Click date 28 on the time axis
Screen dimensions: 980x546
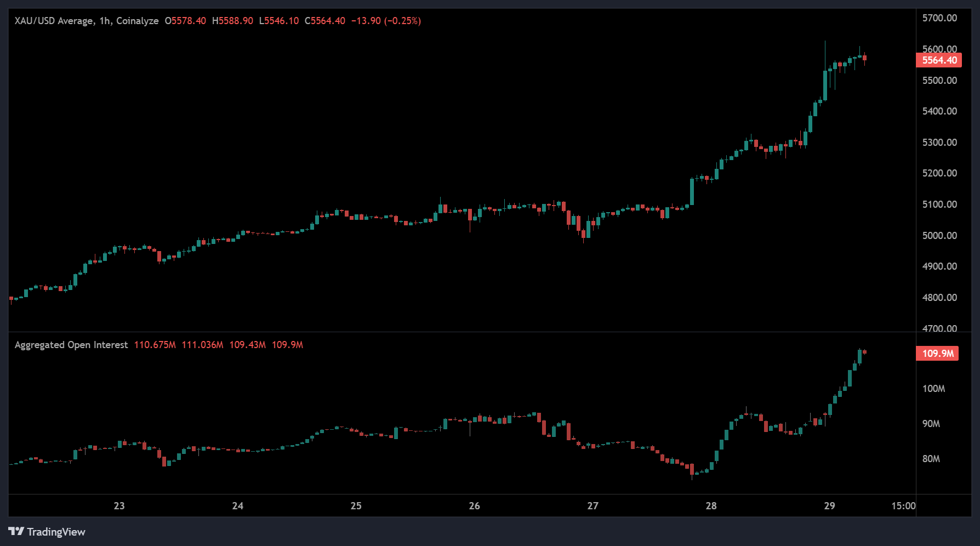click(711, 505)
